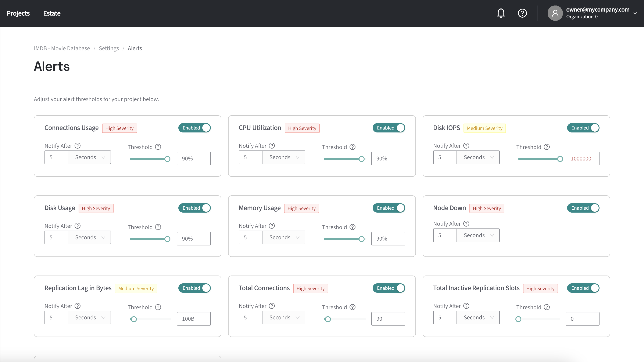Open the Estate menu
The width and height of the screenshot is (644, 362).
[x=52, y=13]
